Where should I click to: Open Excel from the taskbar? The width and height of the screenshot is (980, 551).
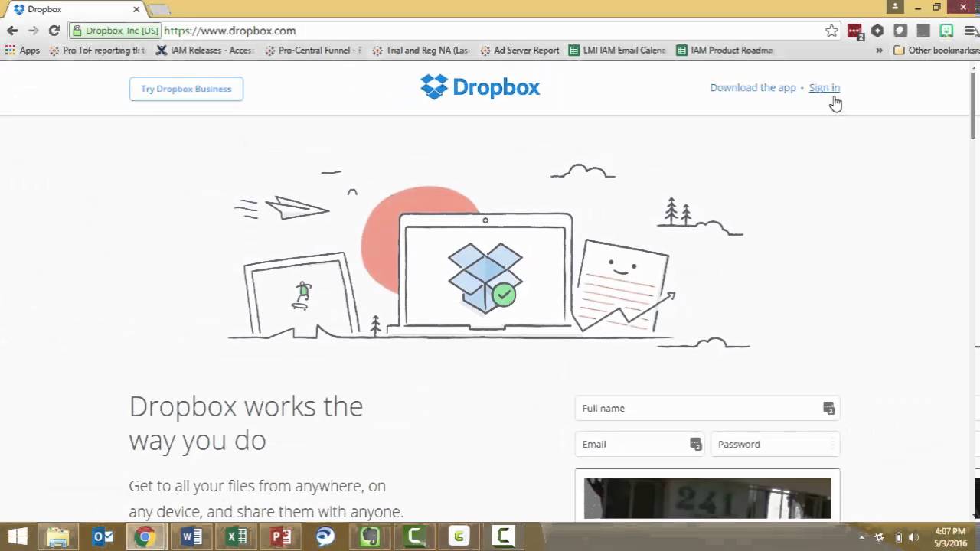tap(236, 536)
